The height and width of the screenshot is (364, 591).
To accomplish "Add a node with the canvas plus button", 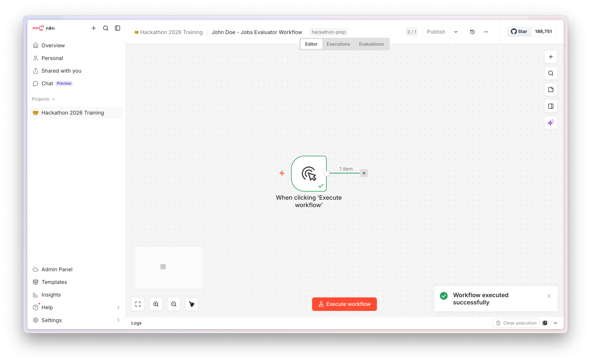I will [551, 57].
